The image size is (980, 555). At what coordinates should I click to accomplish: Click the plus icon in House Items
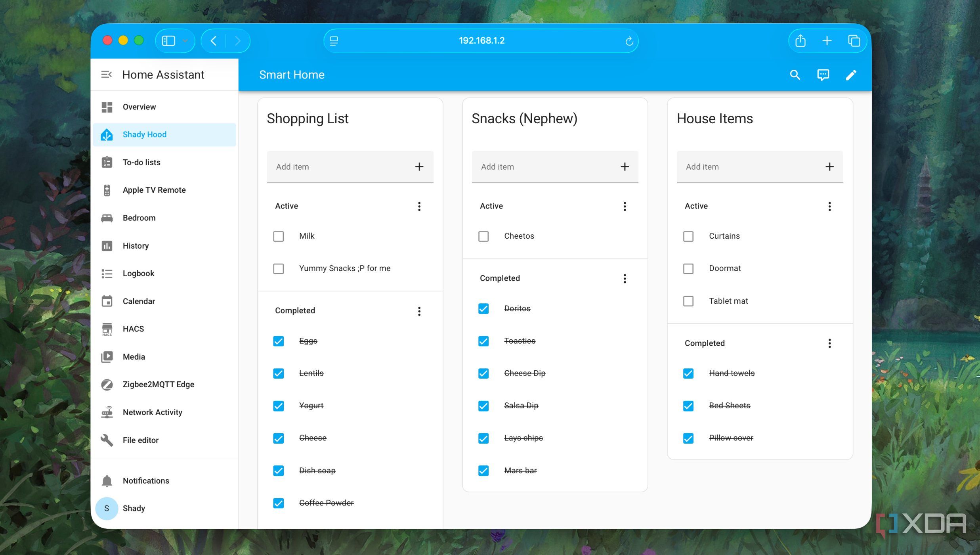click(829, 167)
